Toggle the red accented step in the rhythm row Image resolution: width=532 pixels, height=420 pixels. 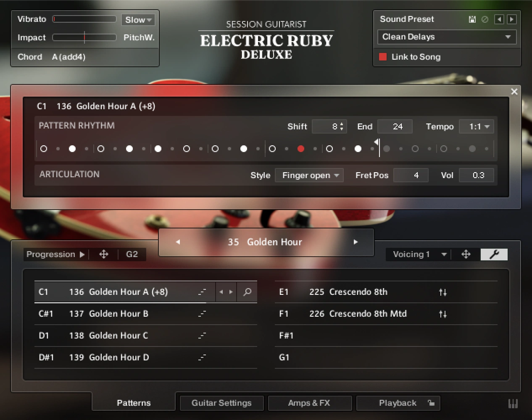[x=301, y=148]
